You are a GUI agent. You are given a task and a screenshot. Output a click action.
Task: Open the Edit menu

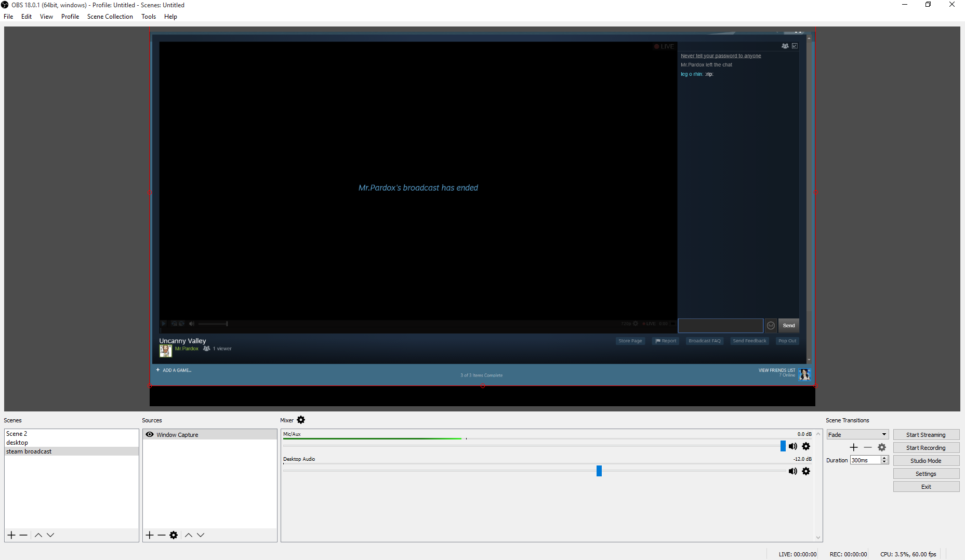[27, 17]
